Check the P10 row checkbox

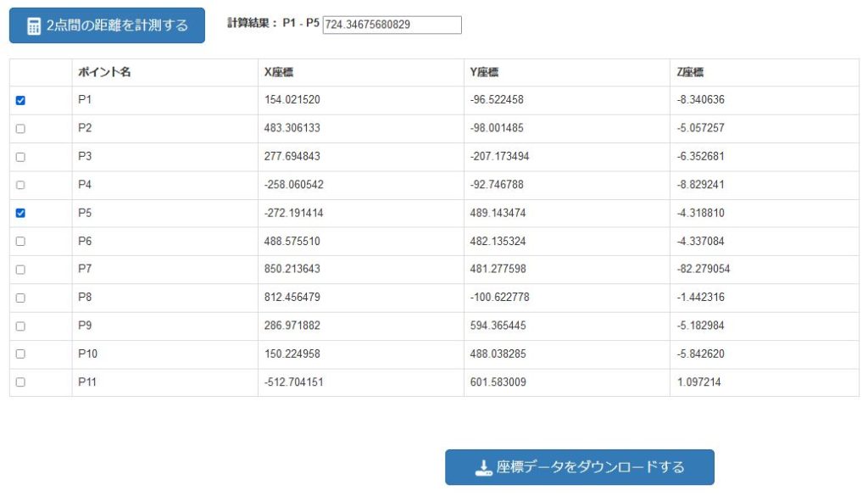pyautogui.click(x=20, y=354)
